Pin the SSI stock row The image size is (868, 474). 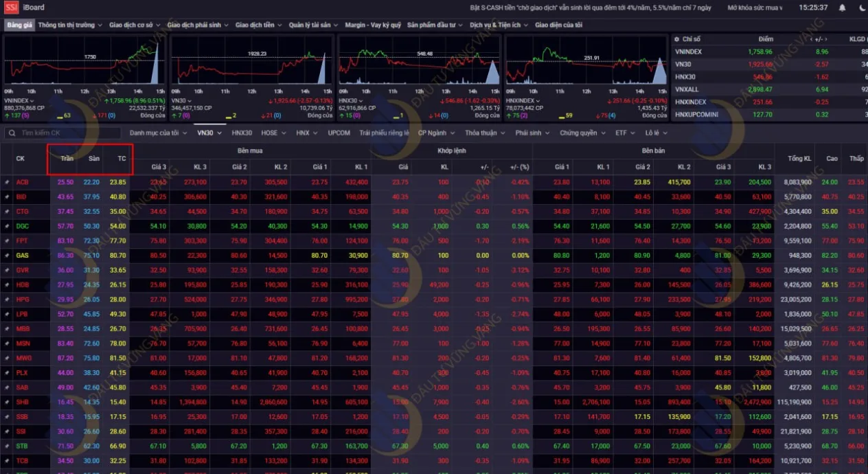[x=7, y=431]
